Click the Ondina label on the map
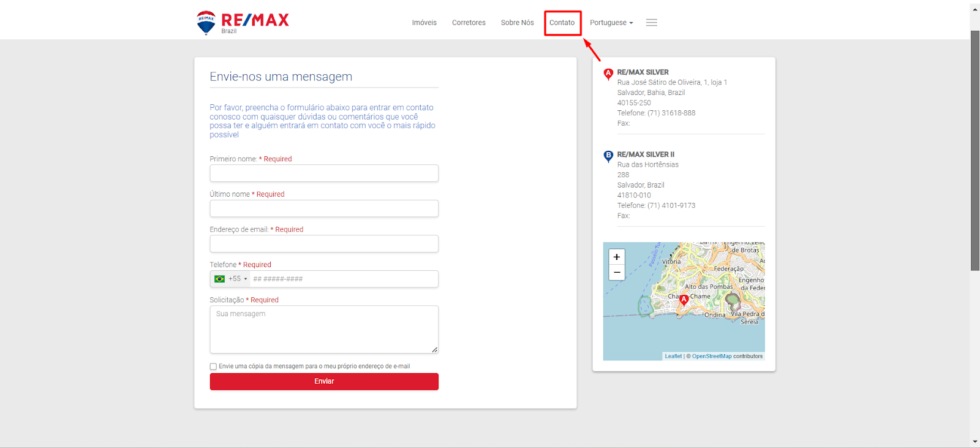Viewport: 980px width, 448px height. coord(714,315)
